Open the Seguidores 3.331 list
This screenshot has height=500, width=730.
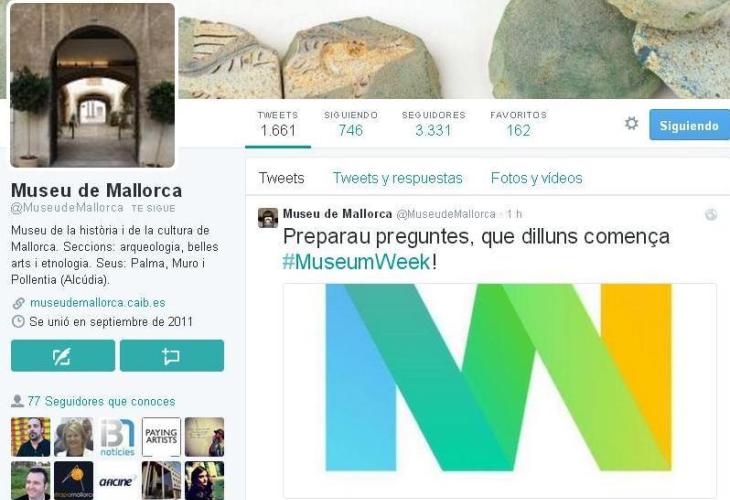click(x=433, y=124)
